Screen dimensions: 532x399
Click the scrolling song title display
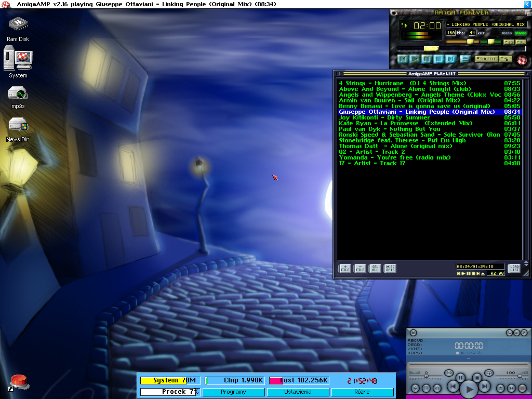tap(486, 24)
